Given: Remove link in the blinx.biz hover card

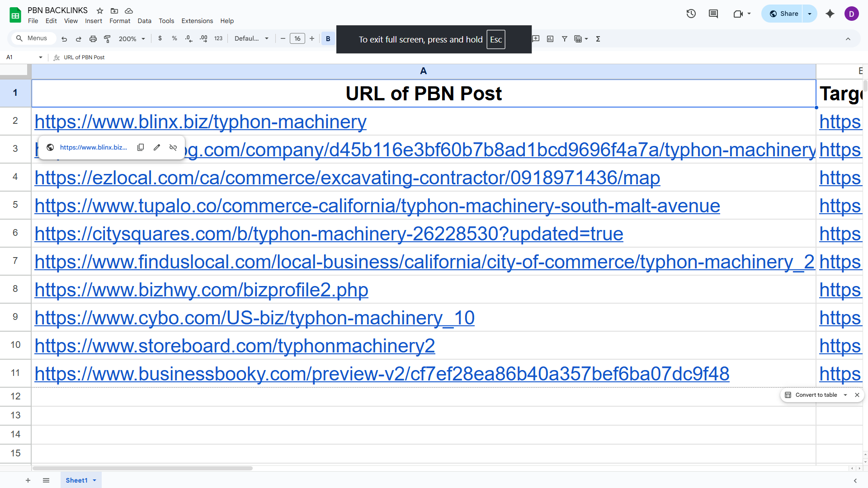Looking at the screenshot, I should [x=173, y=147].
